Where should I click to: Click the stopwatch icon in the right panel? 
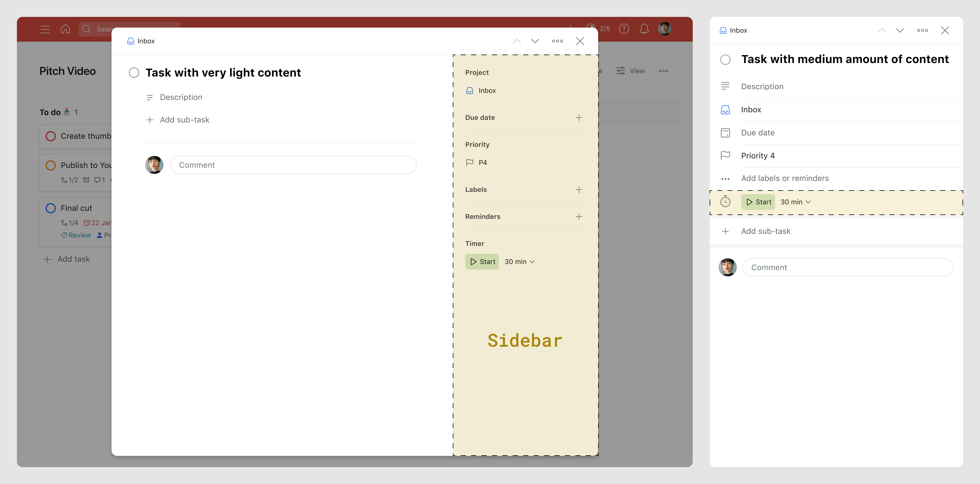pos(725,201)
